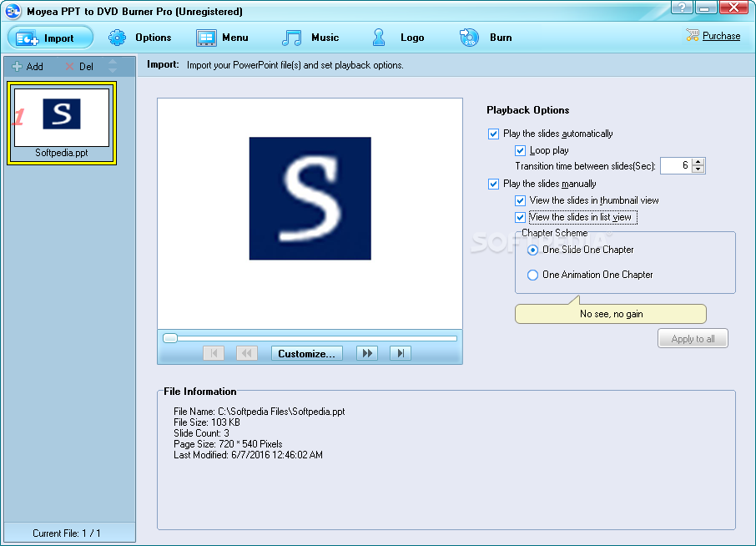This screenshot has height=546, width=756.
Task: Open the Logo person icon tab
Action: [x=379, y=38]
